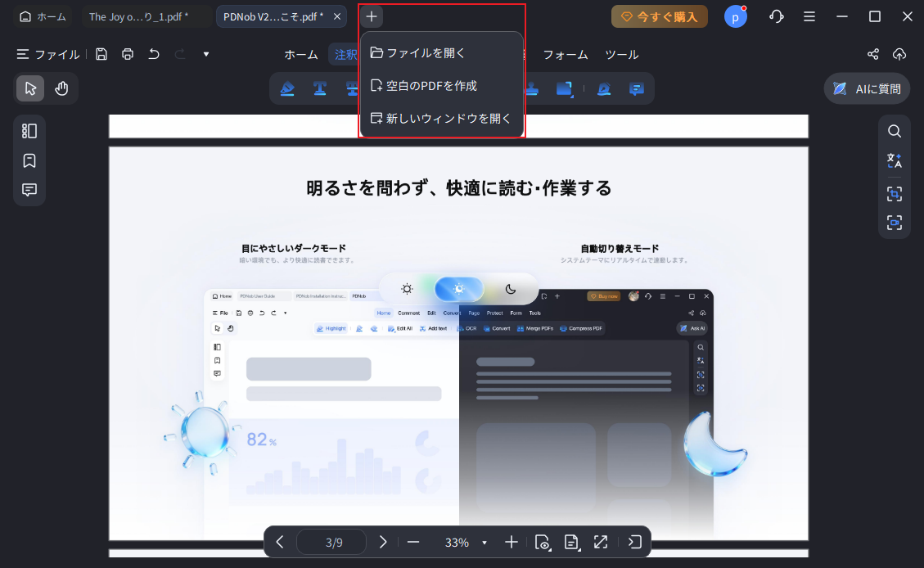Decrease zoom with the minus control
The image size is (924, 568).
click(x=413, y=542)
